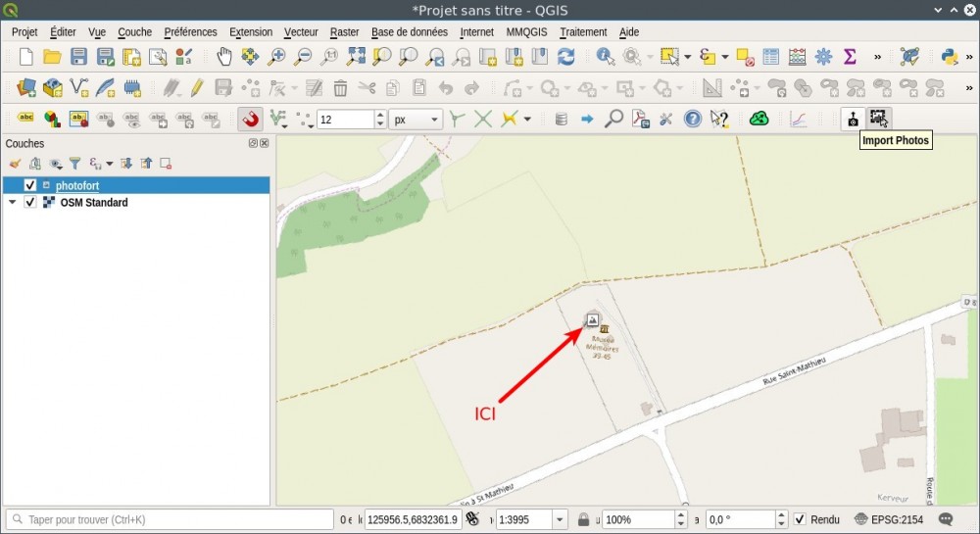This screenshot has width=980, height=534.
Task: Click the magnifier 100% stepper arrows
Action: 681,519
